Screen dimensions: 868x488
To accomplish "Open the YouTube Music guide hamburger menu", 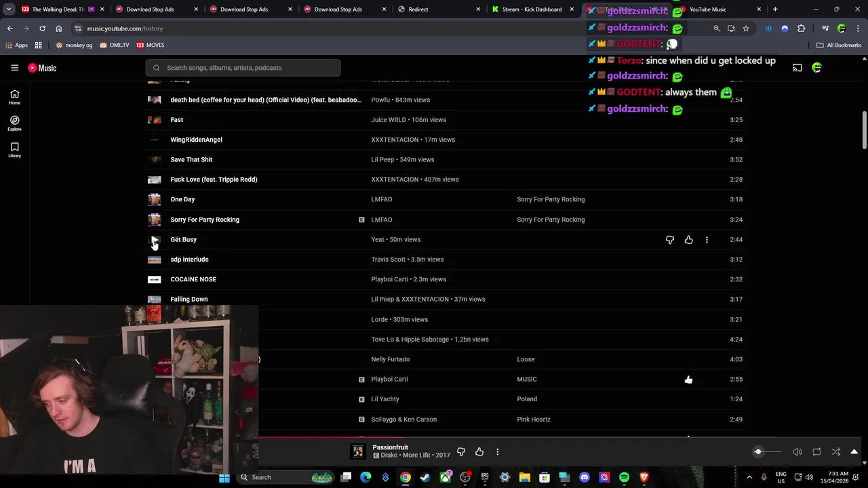I will 14,68.
